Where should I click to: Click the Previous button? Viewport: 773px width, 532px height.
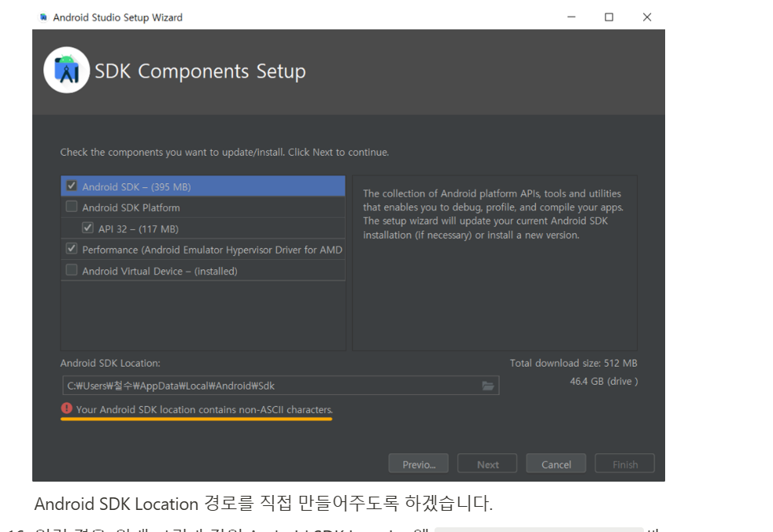(419, 464)
